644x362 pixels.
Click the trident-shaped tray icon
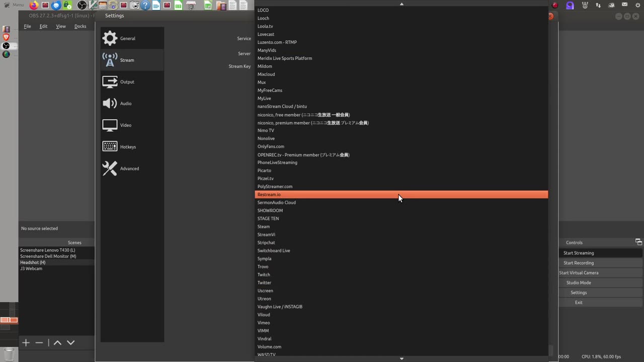tap(585, 5)
